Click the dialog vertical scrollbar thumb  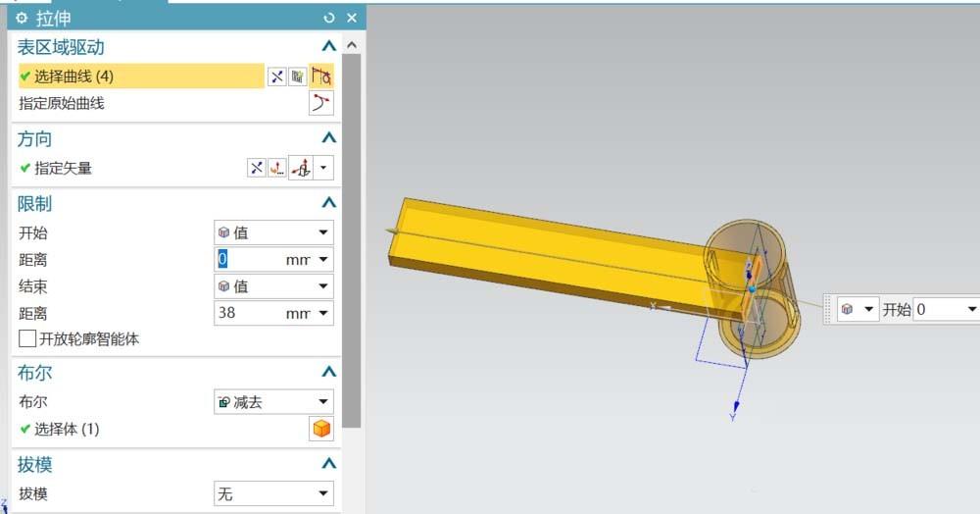coord(352,240)
